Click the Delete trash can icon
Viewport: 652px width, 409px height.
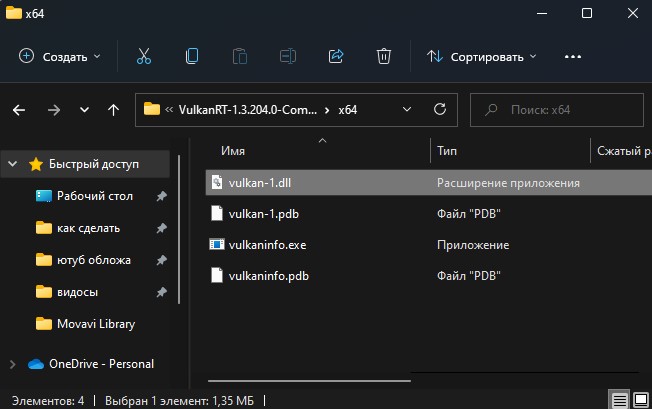383,56
